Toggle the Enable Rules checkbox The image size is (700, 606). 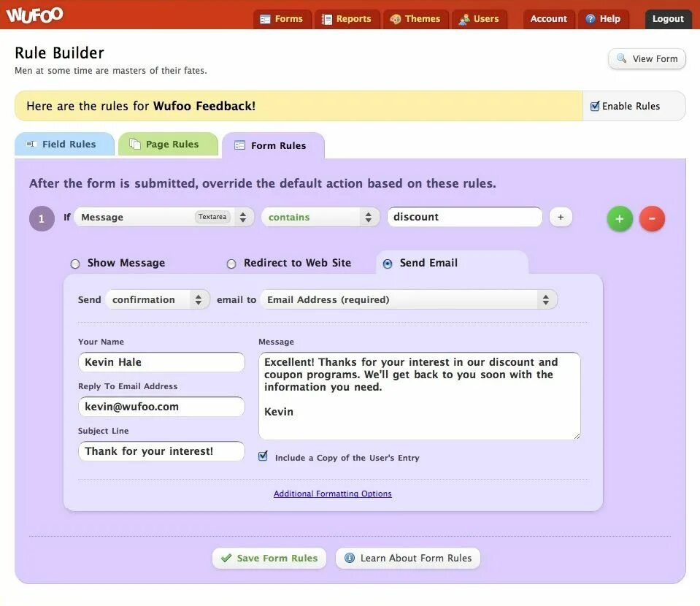coord(595,106)
